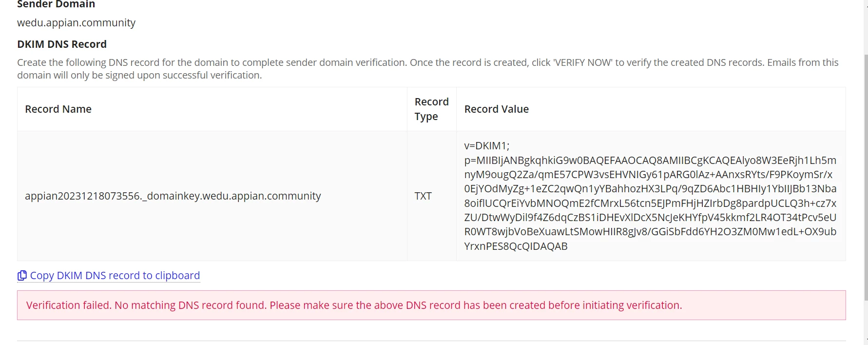Viewport: 868px width, 345px height.
Task: Select the Record Type column header
Action: point(431,109)
